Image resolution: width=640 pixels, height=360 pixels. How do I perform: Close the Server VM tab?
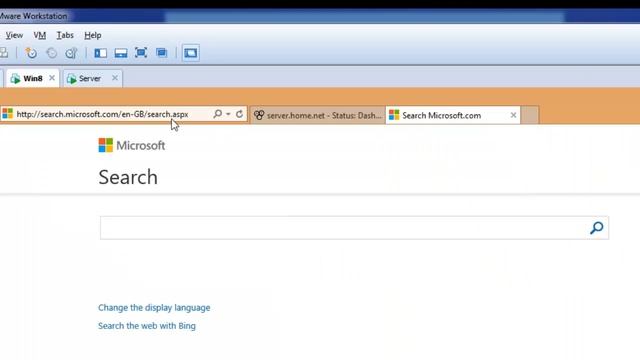pyautogui.click(x=115, y=78)
